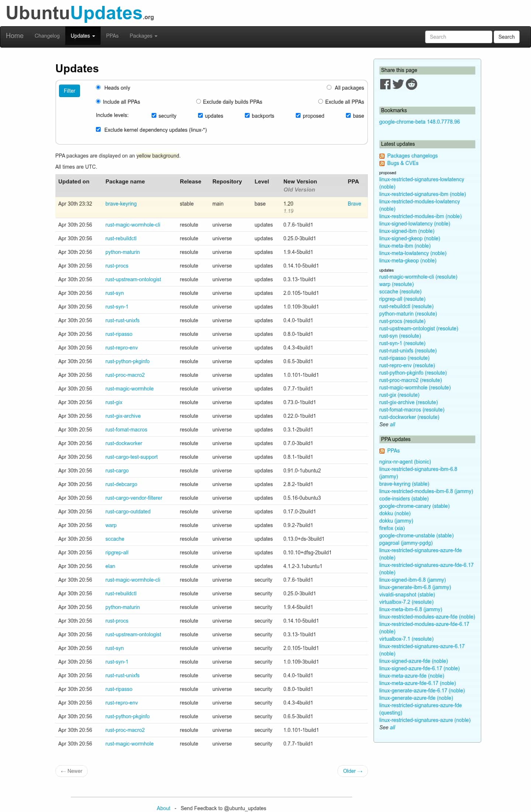
Task: Open rust-gix-archive link in table
Action: click(x=123, y=416)
